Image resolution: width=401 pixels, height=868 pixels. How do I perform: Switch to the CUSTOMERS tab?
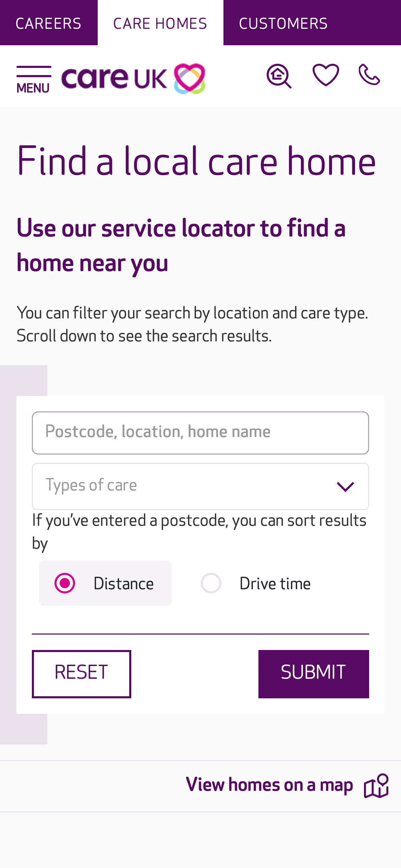283,23
